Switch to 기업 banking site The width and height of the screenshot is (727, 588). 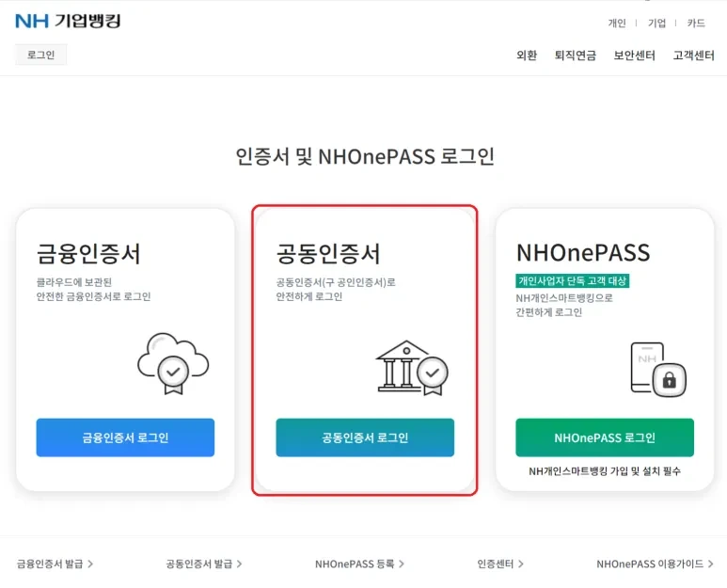coord(656,24)
